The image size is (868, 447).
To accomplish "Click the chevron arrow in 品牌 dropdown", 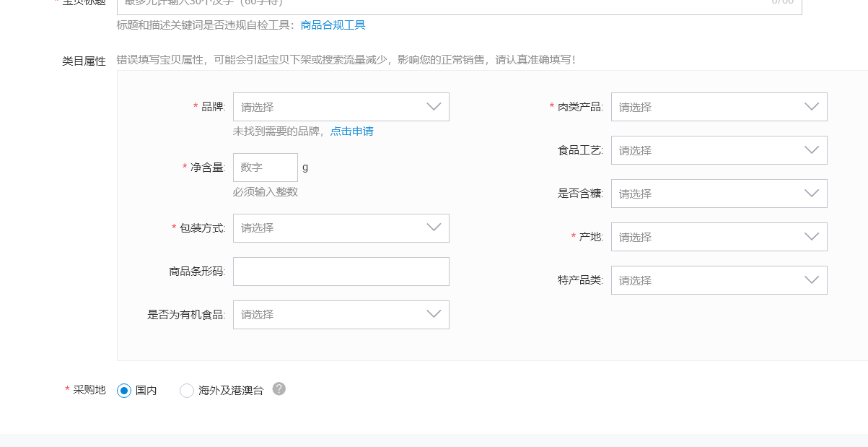I will click(x=434, y=107).
